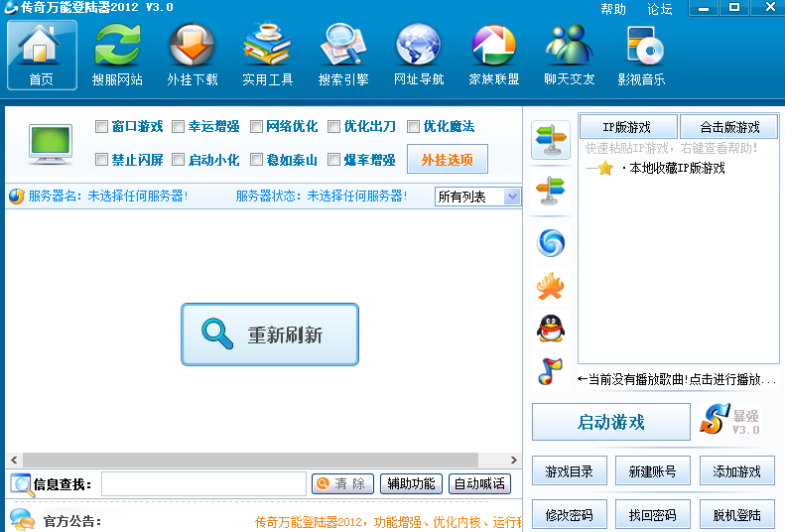
Task: Click the 修改密码 button
Action: coord(570,514)
